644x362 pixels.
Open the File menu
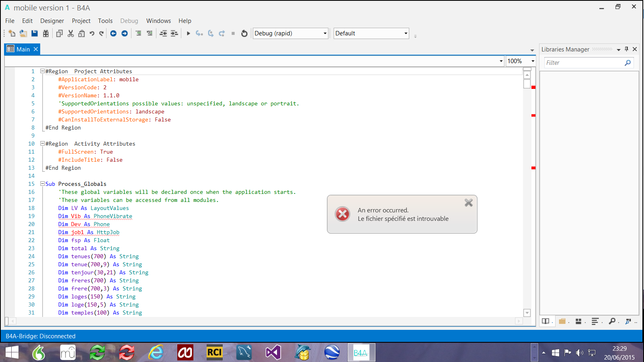[10, 21]
